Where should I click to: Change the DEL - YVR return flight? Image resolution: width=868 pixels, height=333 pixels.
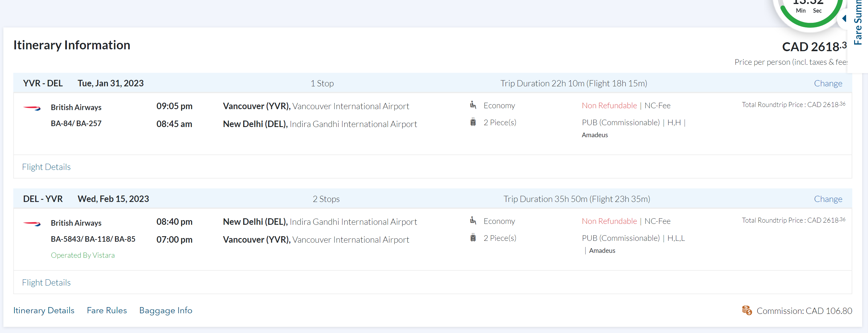pos(828,199)
